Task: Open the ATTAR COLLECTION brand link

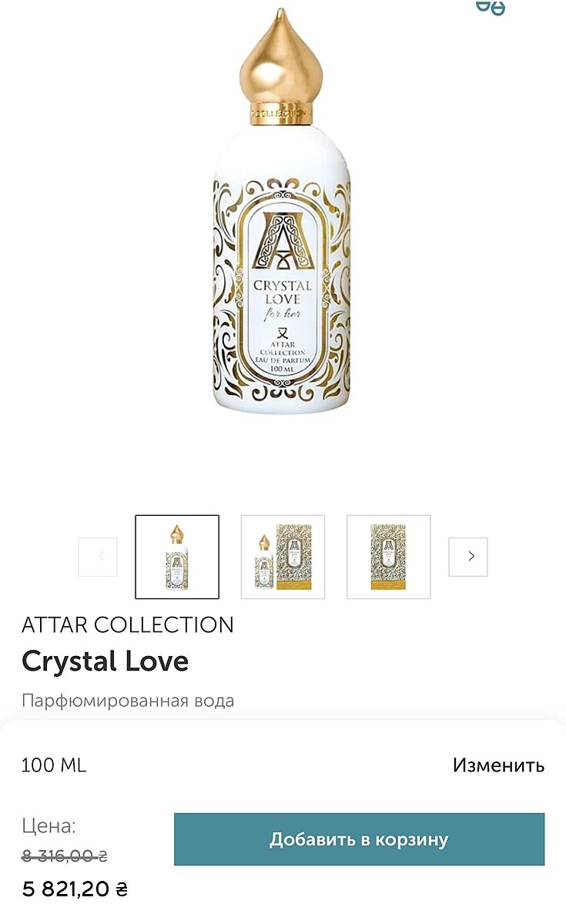Action: [x=128, y=624]
